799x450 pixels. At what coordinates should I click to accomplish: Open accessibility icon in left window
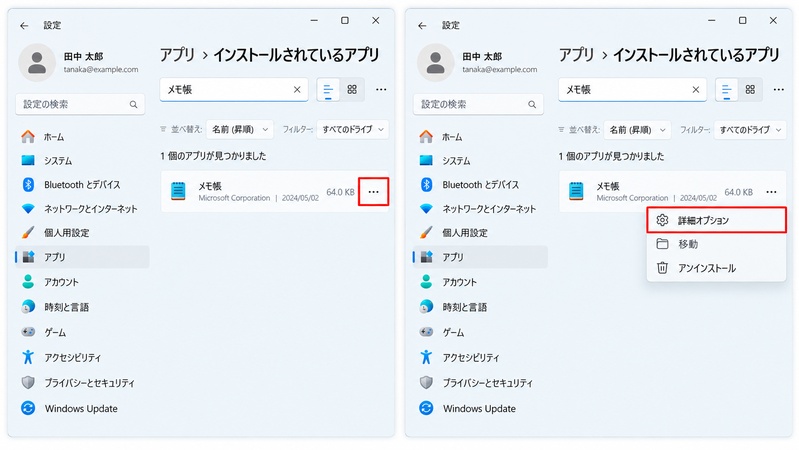coord(28,357)
